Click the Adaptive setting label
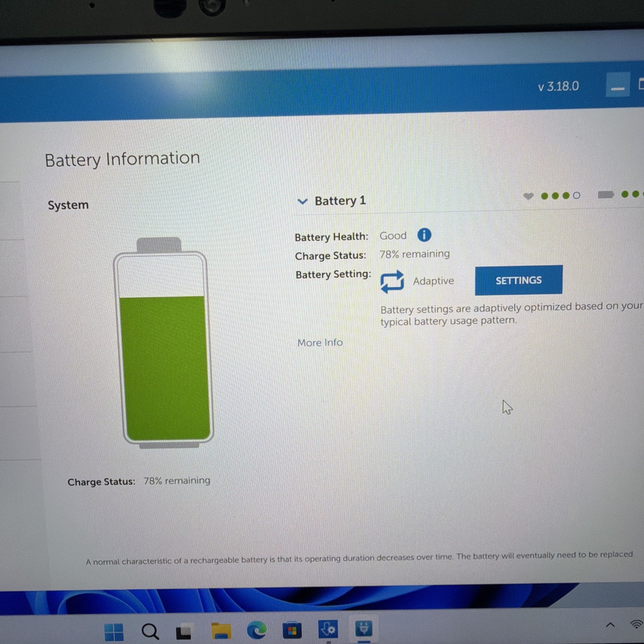644x644 pixels. (x=433, y=281)
